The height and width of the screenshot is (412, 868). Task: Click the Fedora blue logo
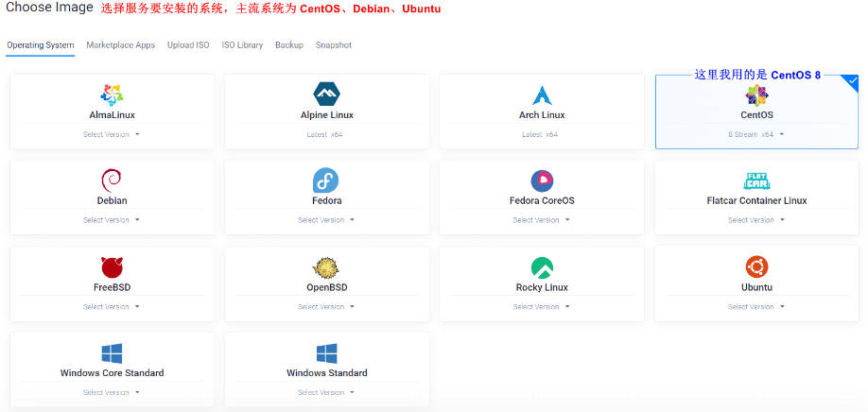click(326, 180)
